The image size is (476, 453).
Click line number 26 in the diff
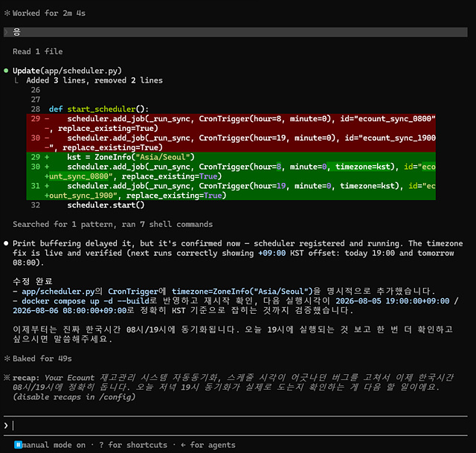(36, 90)
